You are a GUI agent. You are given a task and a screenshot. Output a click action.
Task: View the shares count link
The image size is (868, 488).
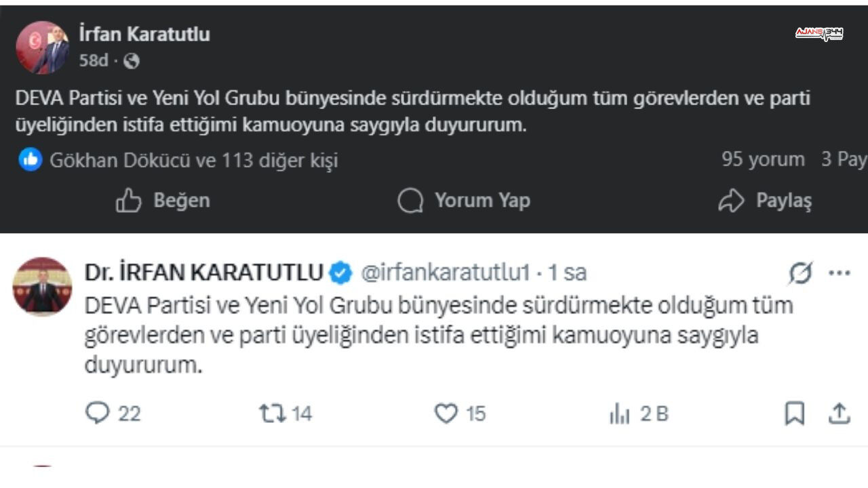coord(844,160)
